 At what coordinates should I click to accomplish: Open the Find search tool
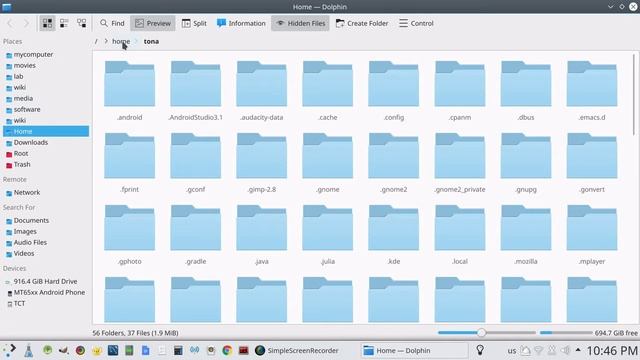[x=112, y=23]
